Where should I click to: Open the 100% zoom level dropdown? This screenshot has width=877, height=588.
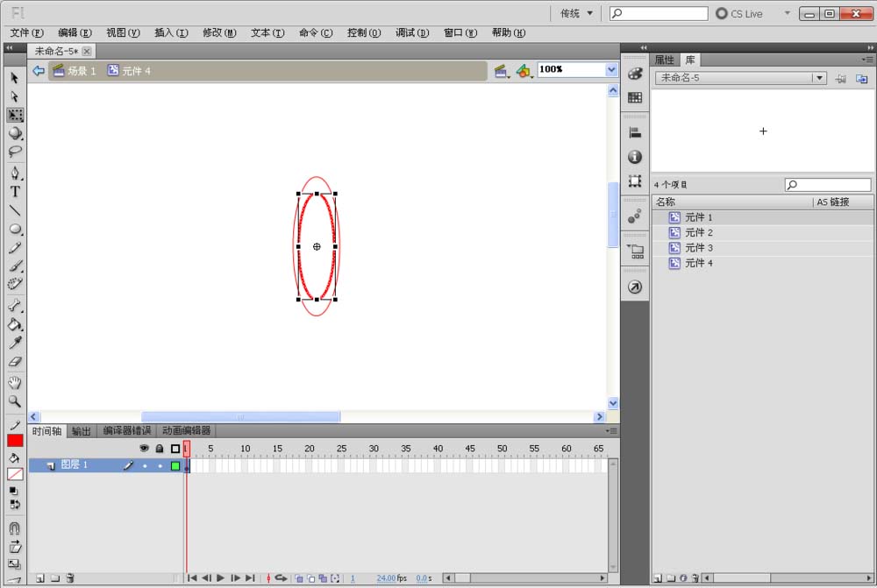click(611, 70)
